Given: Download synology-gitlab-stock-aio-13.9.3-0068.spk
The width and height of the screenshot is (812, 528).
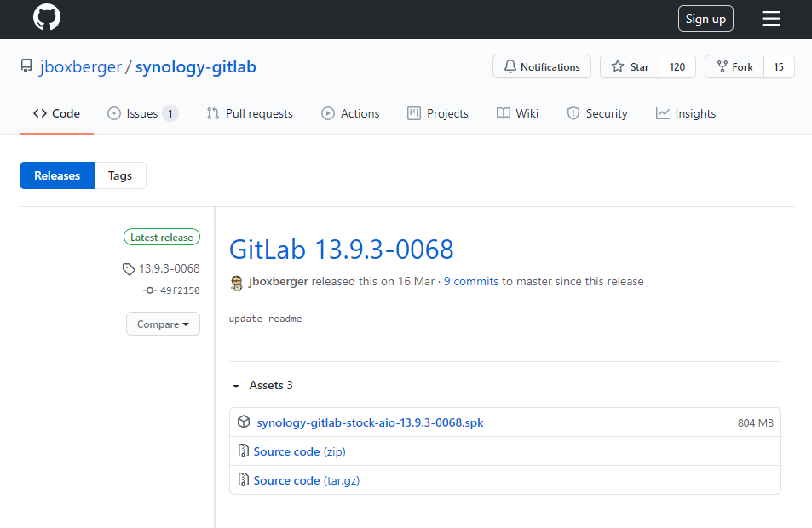Looking at the screenshot, I should pos(370,422).
